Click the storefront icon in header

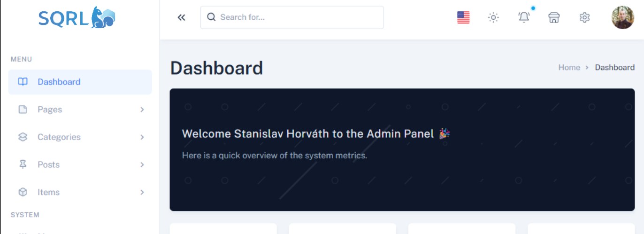(554, 17)
